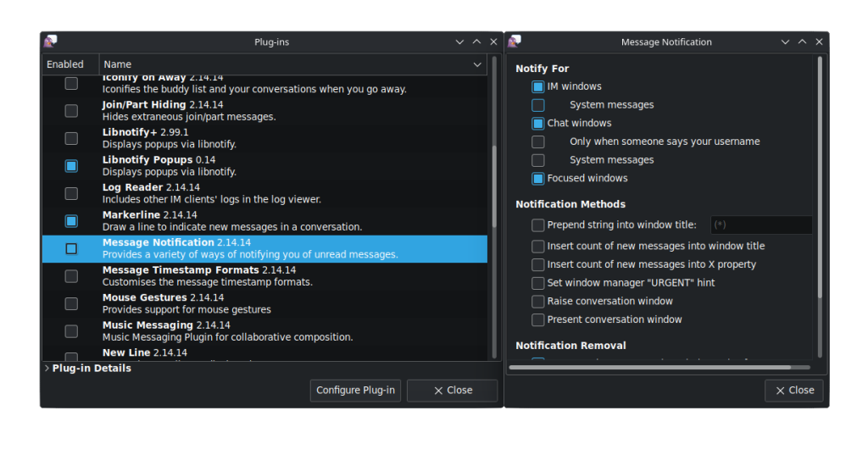Uncheck Chat windows notification option
Image resolution: width=868 pixels, height=455 pixels.
click(538, 124)
